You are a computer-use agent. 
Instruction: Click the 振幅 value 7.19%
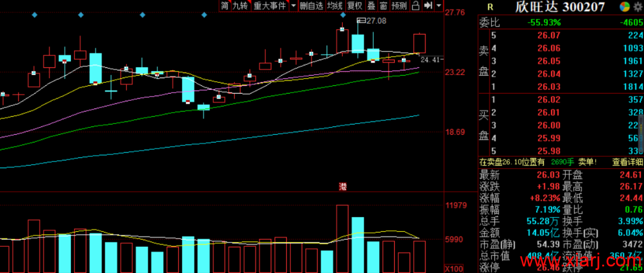click(x=547, y=209)
